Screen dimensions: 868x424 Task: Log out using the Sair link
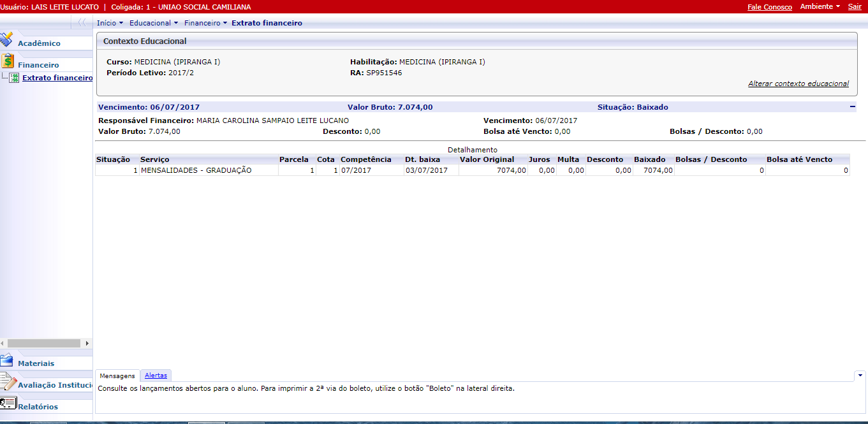[x=854, y=6]
